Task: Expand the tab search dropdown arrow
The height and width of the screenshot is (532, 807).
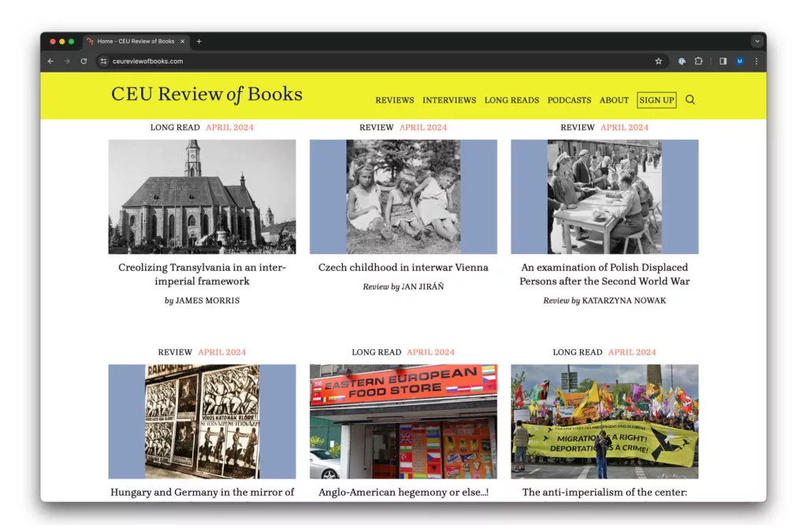Action: 757,41
